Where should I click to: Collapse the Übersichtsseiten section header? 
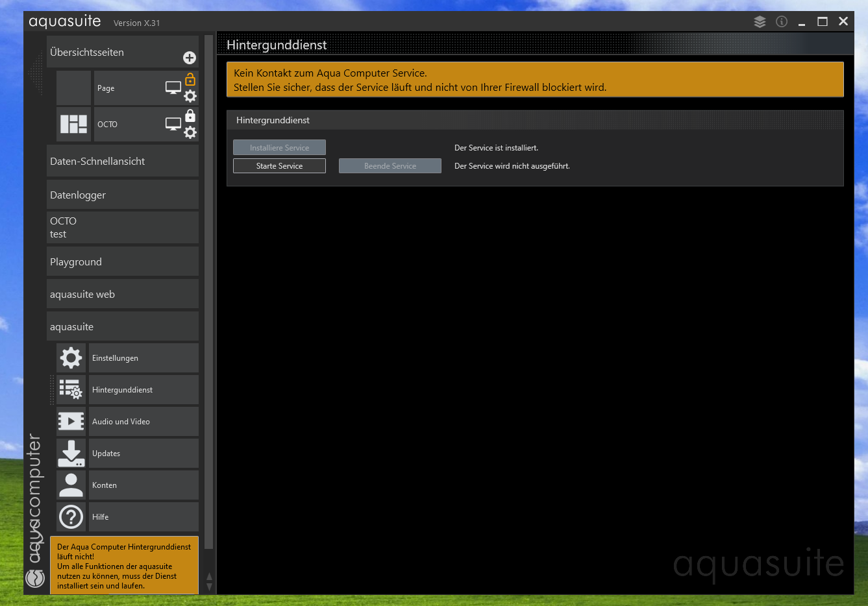point(123,52)
